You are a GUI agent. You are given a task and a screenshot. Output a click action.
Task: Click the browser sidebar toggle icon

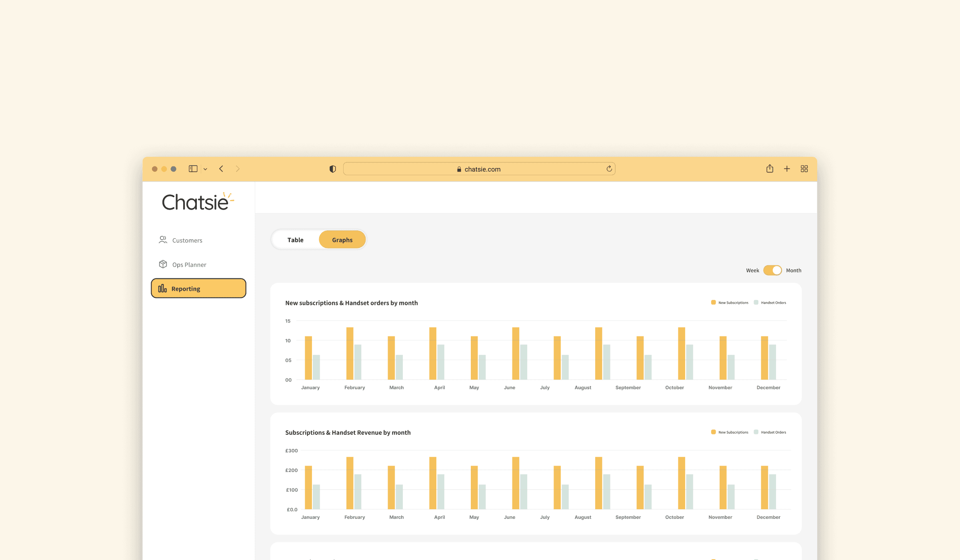point(193,169)
